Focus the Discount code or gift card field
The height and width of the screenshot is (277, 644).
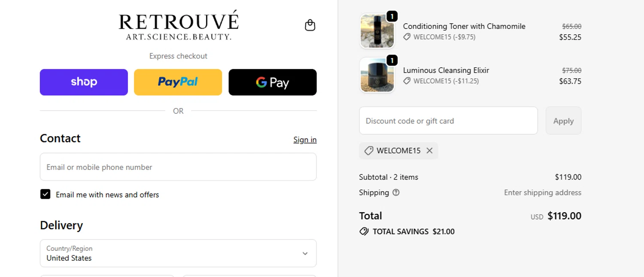[x=448, y=121]
